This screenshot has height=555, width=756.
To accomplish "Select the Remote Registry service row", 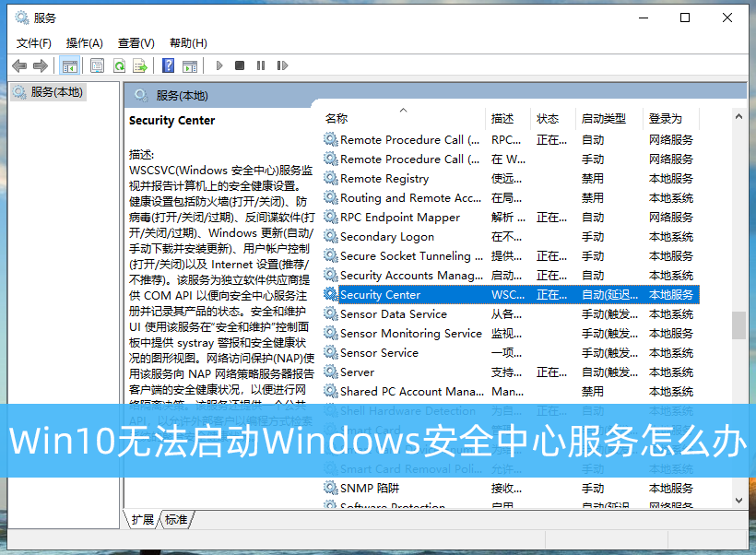I will pos(384,179).
